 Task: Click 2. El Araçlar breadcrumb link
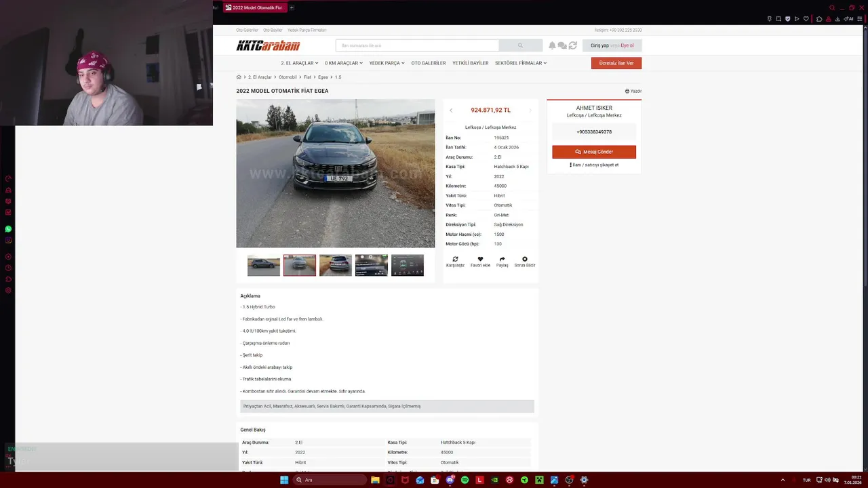coord(260,77)
